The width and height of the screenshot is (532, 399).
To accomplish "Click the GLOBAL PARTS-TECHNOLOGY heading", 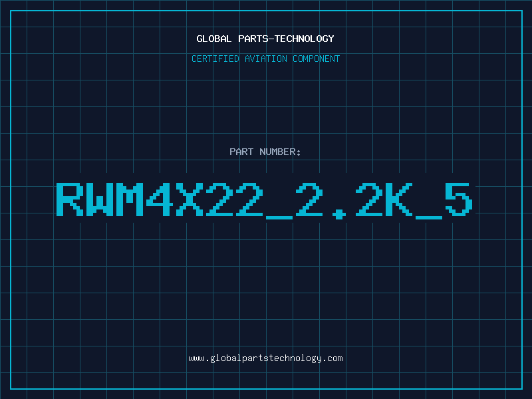I will 265,39.
